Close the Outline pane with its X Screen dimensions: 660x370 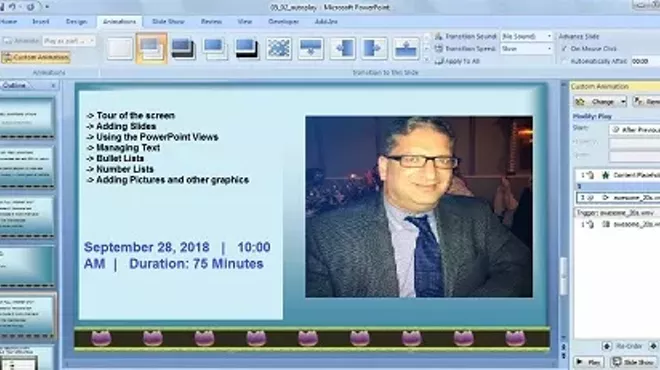(x=53, y=85)
